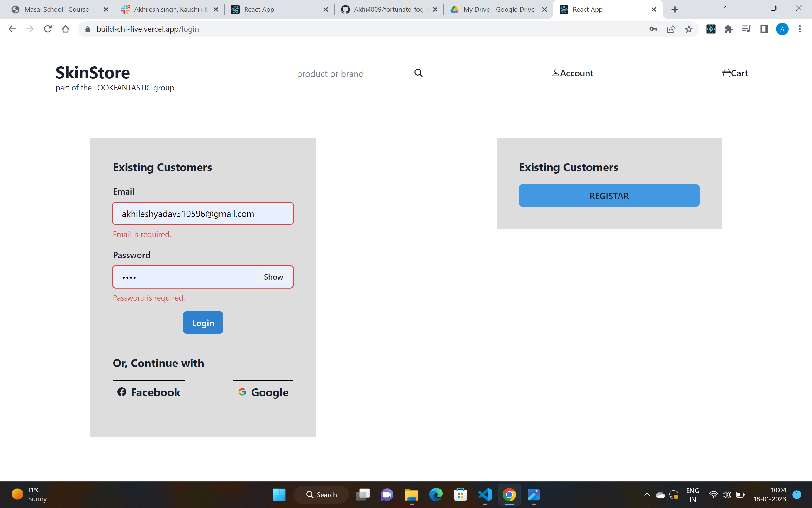Open weather widget showing 11°C Sunny

29,495
